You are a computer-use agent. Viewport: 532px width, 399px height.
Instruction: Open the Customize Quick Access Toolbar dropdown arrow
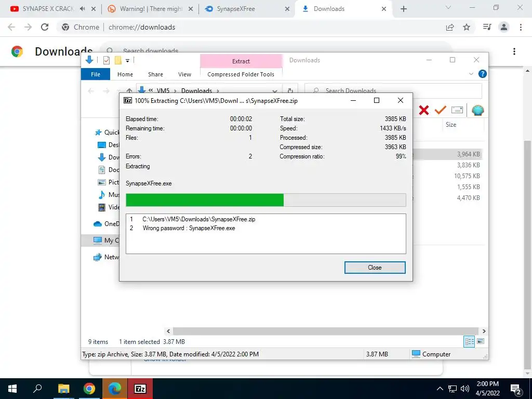(x=128, y=61)
